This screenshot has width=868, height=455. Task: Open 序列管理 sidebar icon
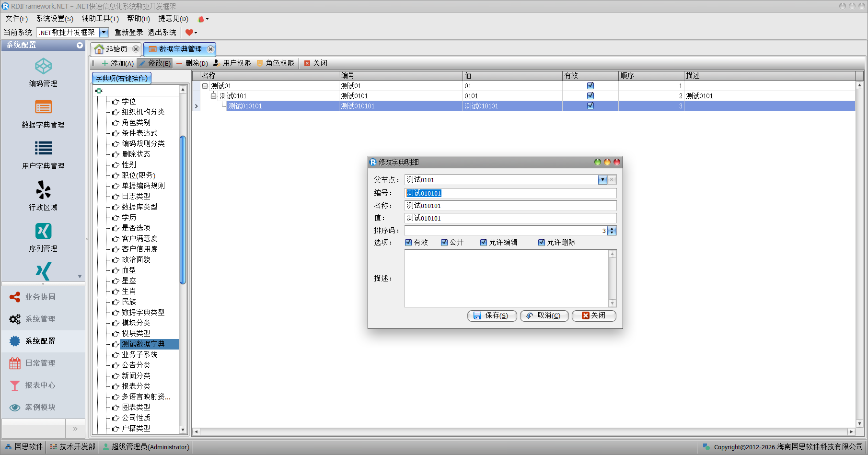43,232
